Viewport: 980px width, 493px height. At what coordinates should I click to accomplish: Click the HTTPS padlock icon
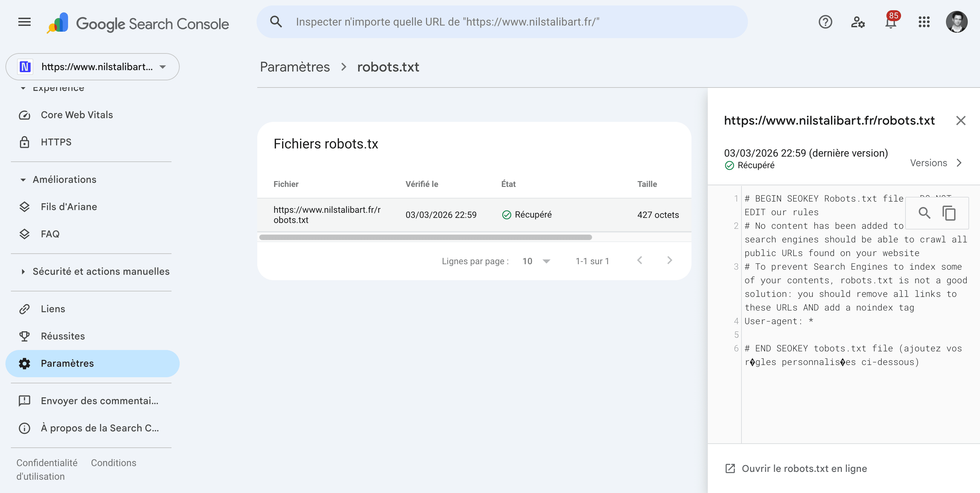tap(24, 142)
